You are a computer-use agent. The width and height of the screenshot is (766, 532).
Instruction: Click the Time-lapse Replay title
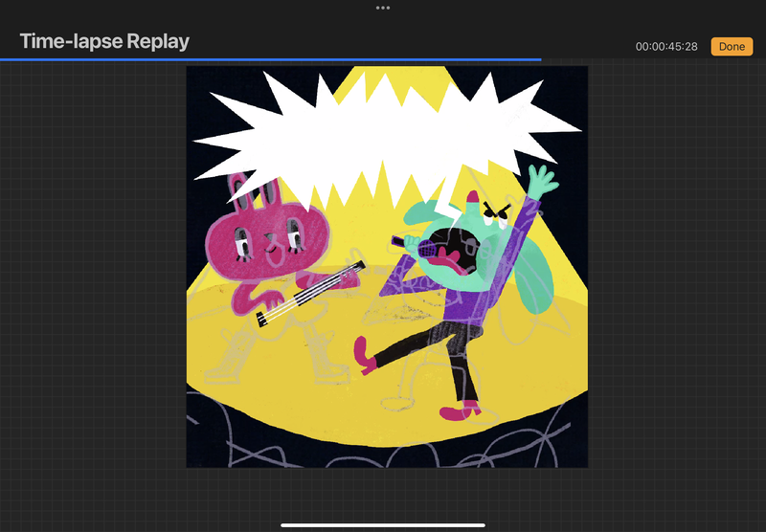point(104,41)
